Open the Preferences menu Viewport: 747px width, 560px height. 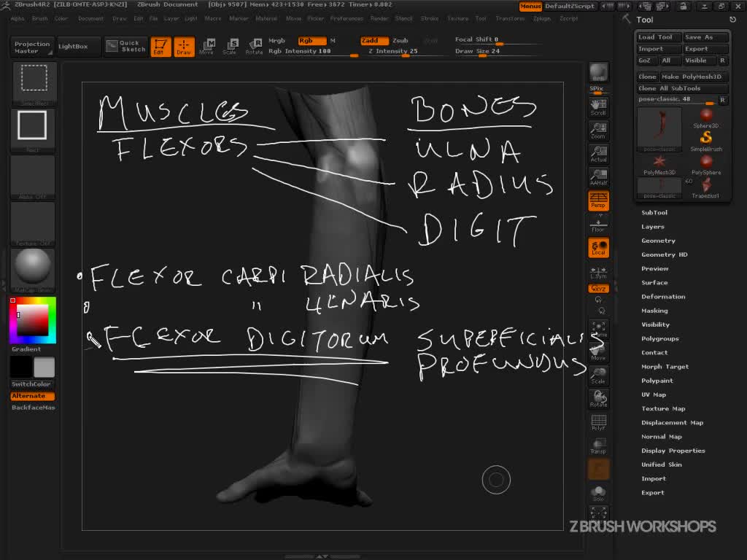347,18
